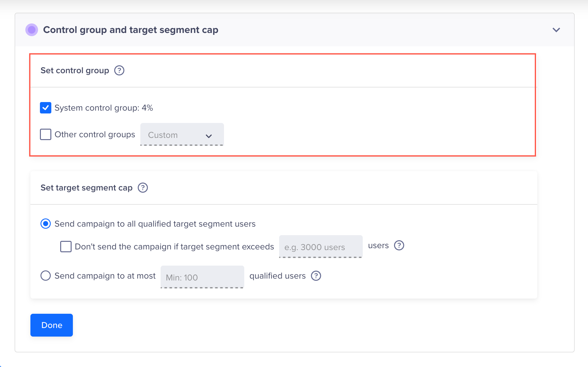Click the Done button
The image size is (588, 367).
pos(52,325)
